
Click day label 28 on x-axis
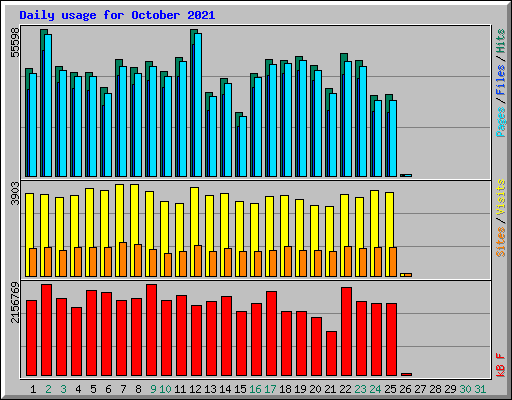click(x=435, y=389)
